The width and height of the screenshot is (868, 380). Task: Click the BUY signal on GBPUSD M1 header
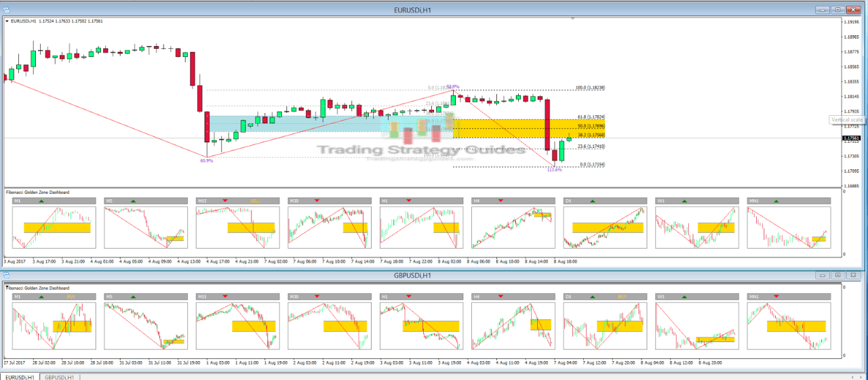pos(71,297)
